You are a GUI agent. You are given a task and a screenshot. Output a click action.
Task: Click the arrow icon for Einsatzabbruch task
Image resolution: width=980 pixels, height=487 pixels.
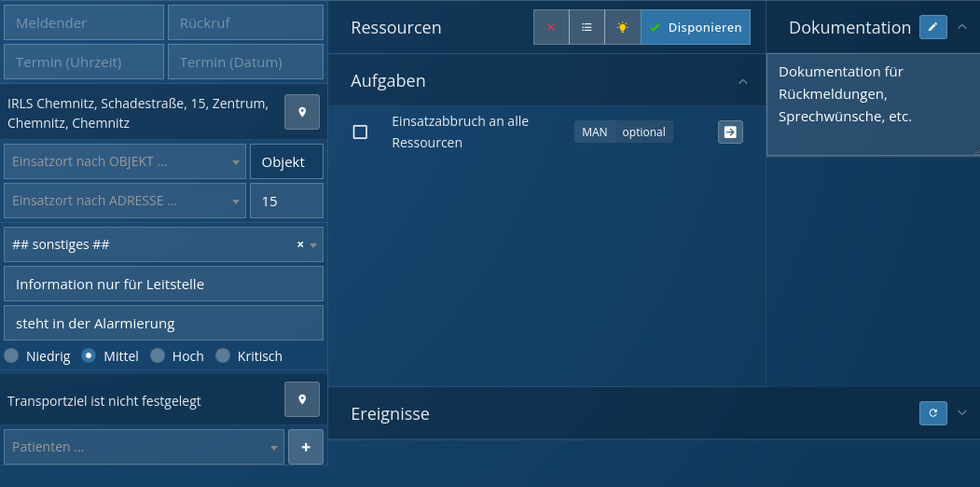(730, 132)
